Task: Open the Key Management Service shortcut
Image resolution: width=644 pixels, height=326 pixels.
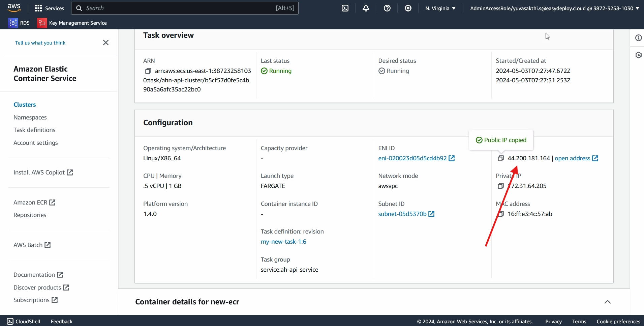Action: [x=72, y=23]
